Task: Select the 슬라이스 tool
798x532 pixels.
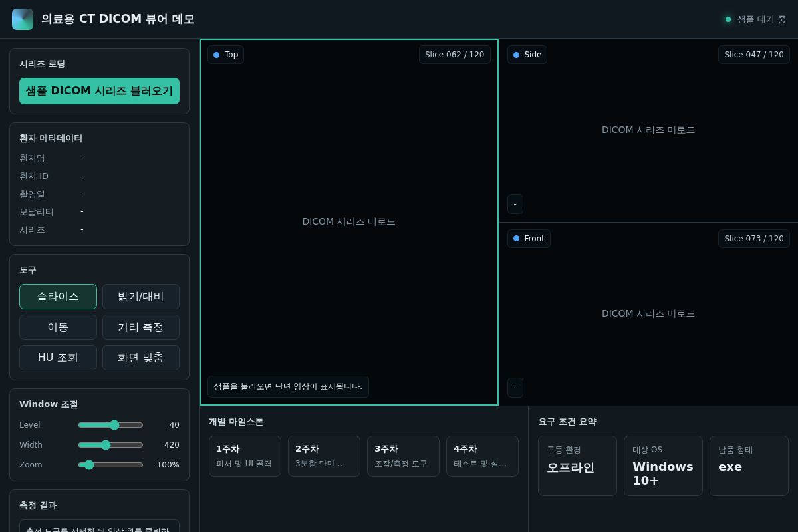Action: (58, 297)
